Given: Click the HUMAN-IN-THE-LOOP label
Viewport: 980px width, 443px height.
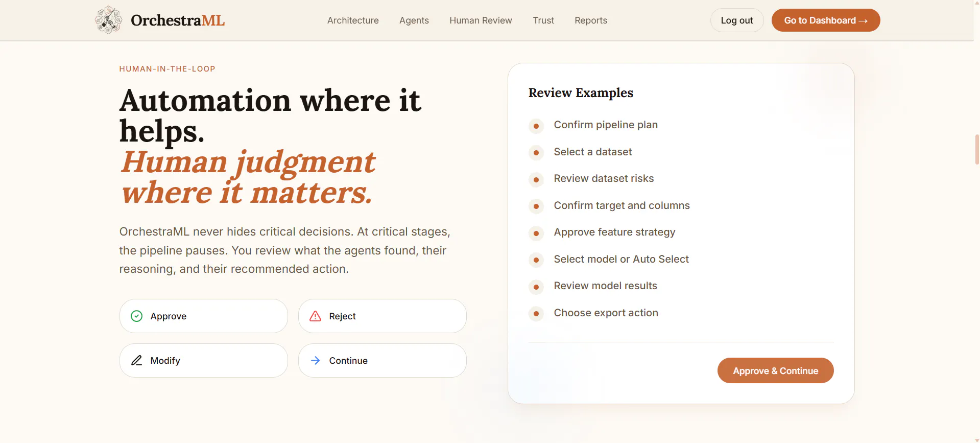Looking at the screenshot, I should point(167,69).
